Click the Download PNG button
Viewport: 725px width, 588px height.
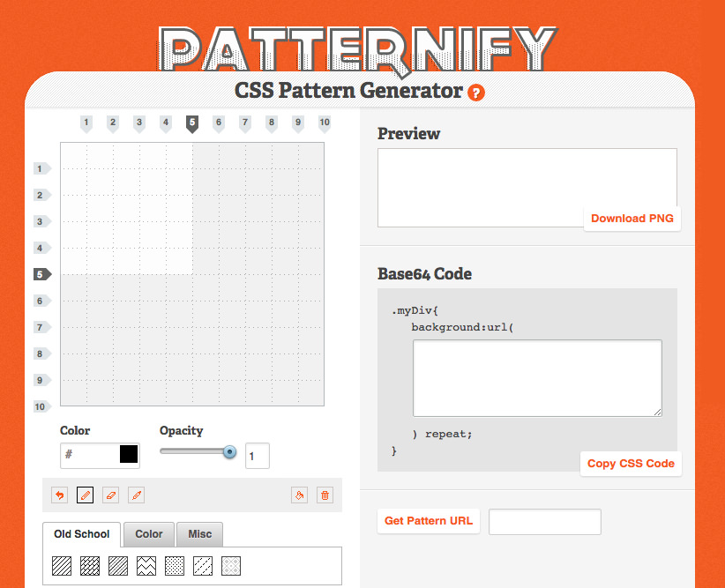click(632, 219)
